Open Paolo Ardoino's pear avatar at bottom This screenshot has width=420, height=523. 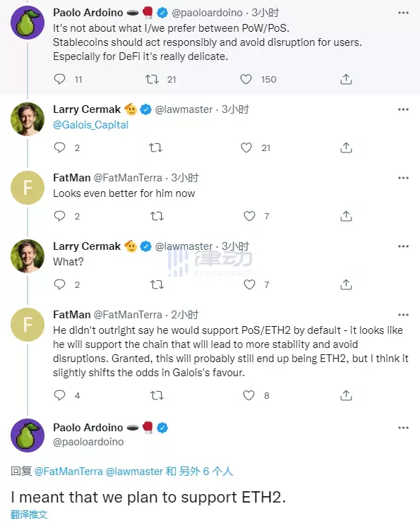[28, 435]
